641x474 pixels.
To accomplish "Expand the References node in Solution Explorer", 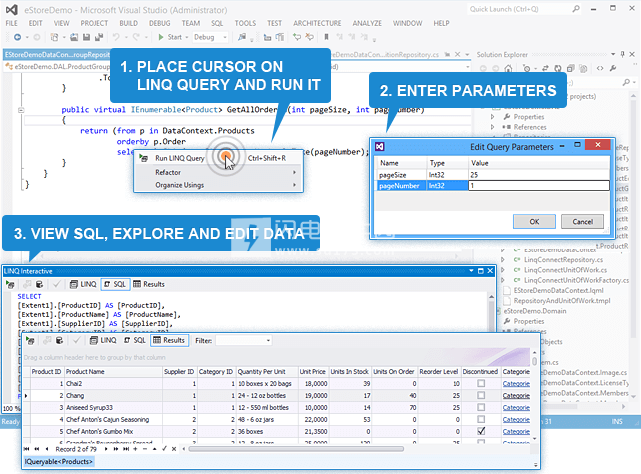I will pos(493,127).
